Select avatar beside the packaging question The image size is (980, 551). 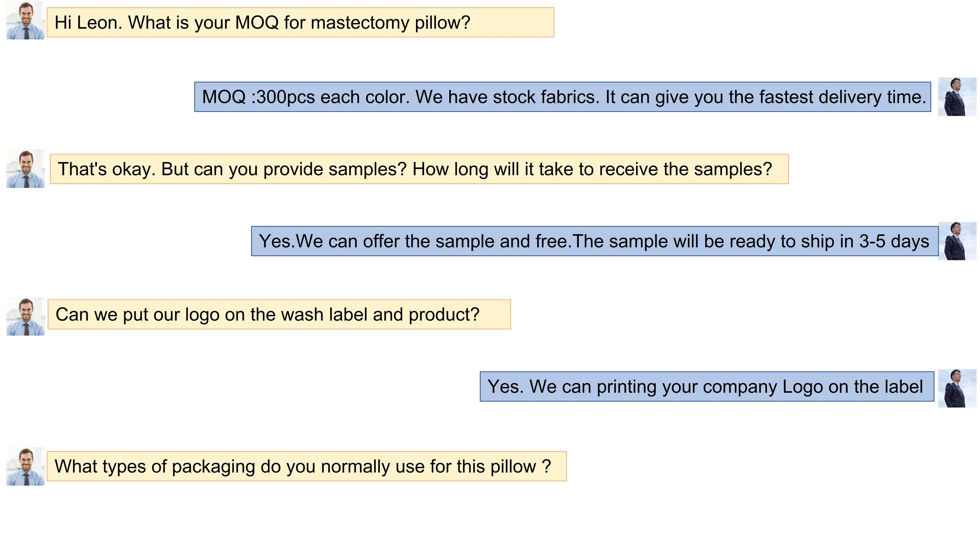click(x=25, y=466)
